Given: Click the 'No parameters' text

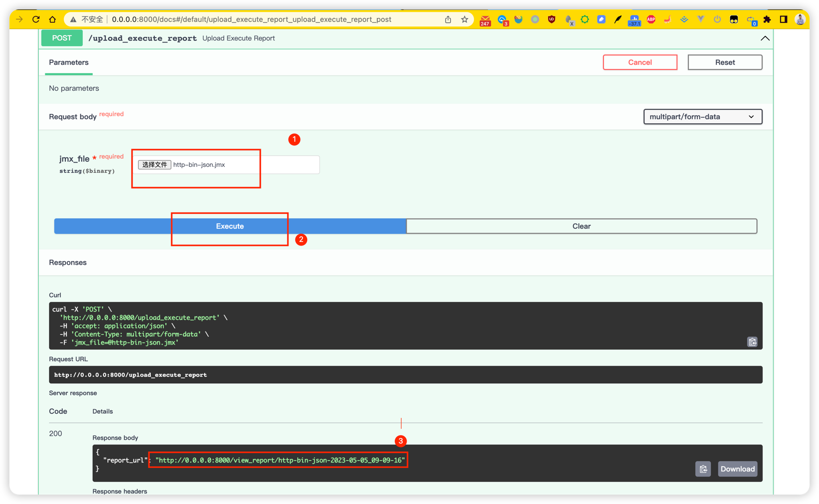Looking at the screenshot, I should coord(74,88).
